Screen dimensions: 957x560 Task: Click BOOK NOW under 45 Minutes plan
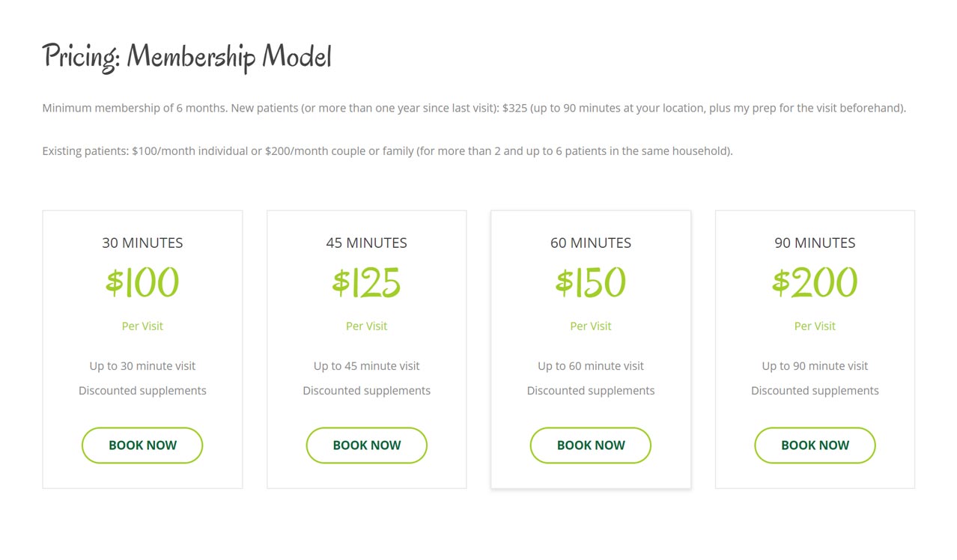[x=366, y=445]
